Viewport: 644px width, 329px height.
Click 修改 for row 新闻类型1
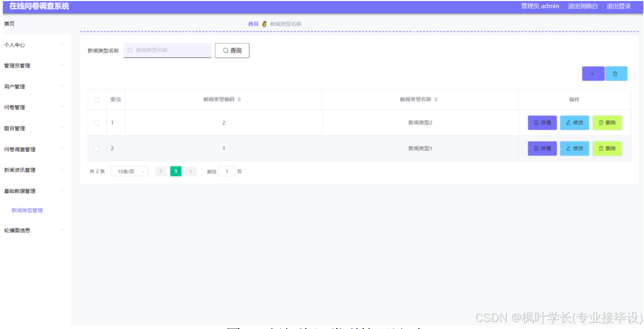point(575,149)
